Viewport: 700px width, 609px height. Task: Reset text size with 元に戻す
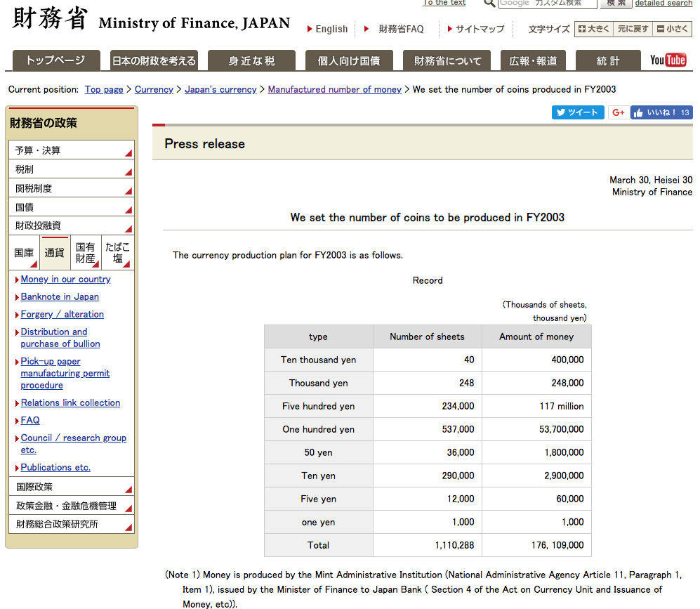[x=633, y=29]
